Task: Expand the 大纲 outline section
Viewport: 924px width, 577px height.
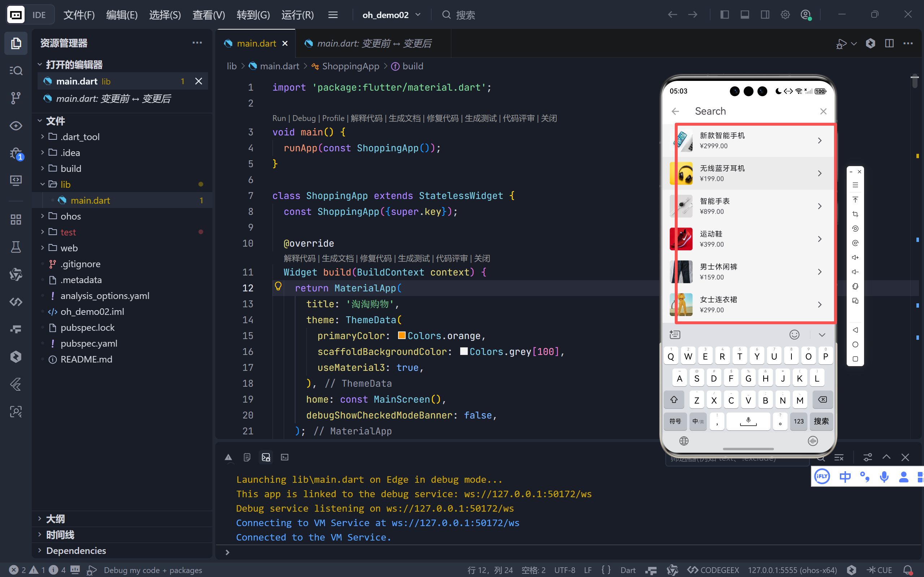Action: [55, 519]
